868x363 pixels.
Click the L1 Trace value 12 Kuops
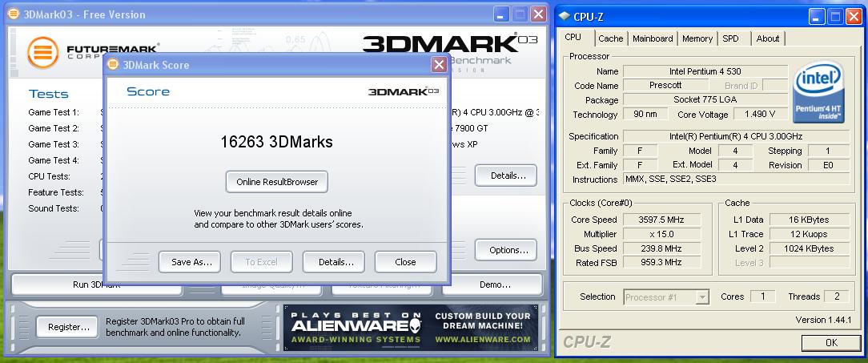tap(809, 234)
